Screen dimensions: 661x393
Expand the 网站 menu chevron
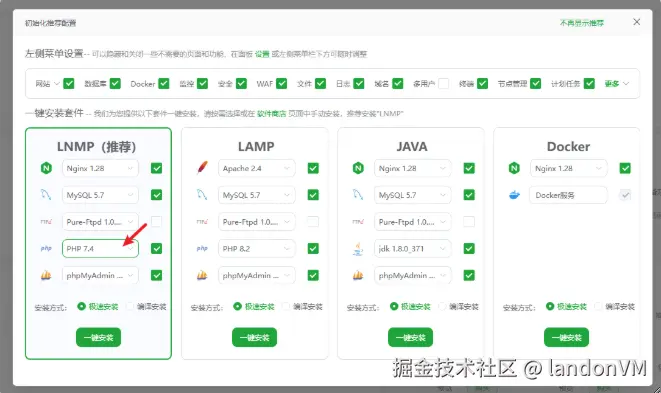56,83
